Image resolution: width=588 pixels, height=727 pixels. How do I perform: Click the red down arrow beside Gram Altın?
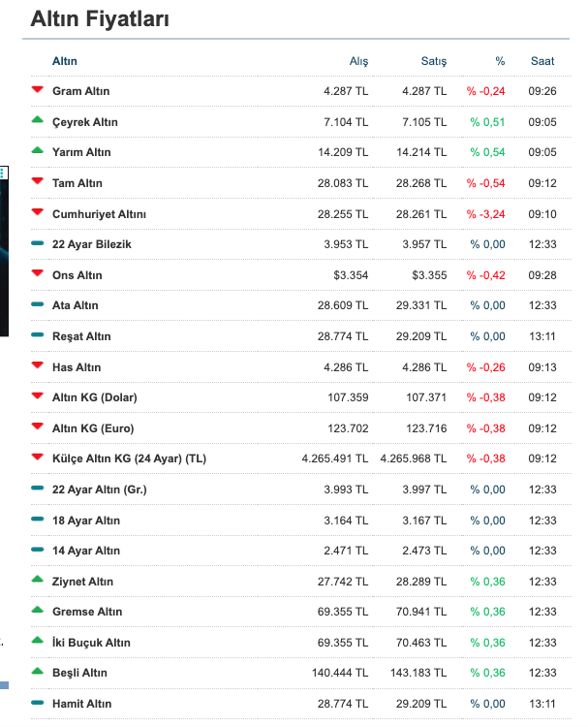click(37, 90)
